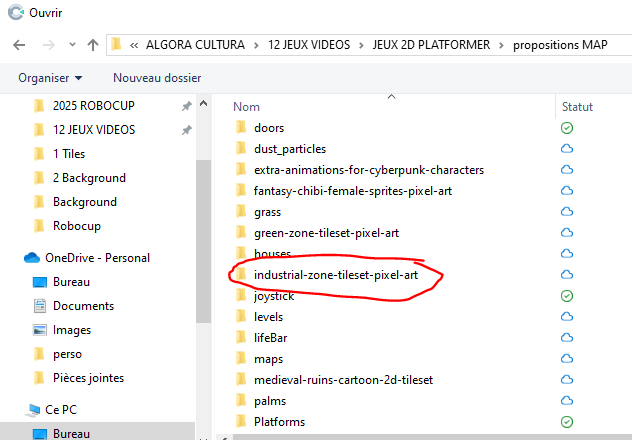This screenshot has width=632, height=440.
Task: Click the cloud status icon for dust_particles
Action: click(567, 149)
